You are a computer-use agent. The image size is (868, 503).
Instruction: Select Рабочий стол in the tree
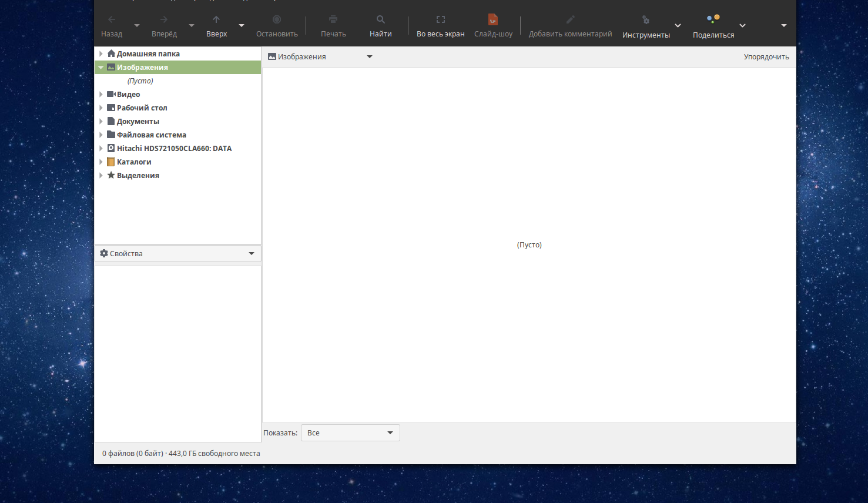point(142,108)
